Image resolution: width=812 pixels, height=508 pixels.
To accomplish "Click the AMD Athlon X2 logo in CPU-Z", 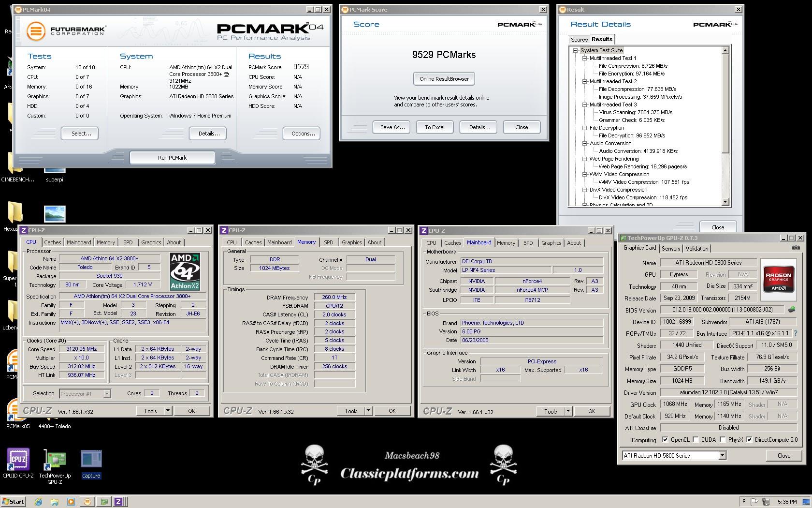I will [x=185, y=271].
